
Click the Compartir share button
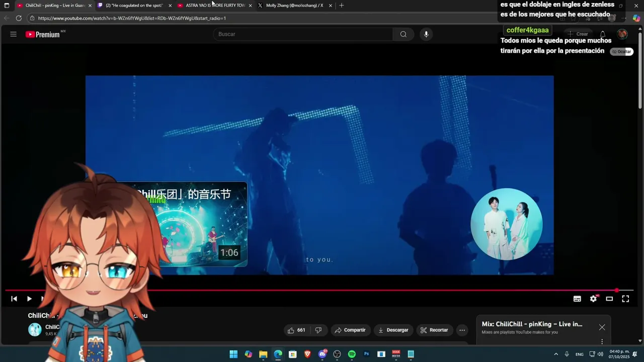(x=350, y=330)
